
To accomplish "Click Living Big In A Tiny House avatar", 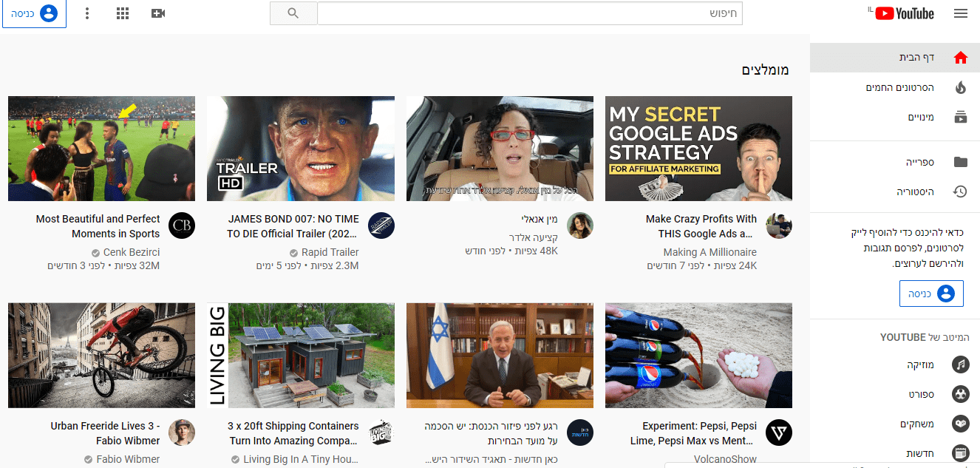I will [381, 433].
